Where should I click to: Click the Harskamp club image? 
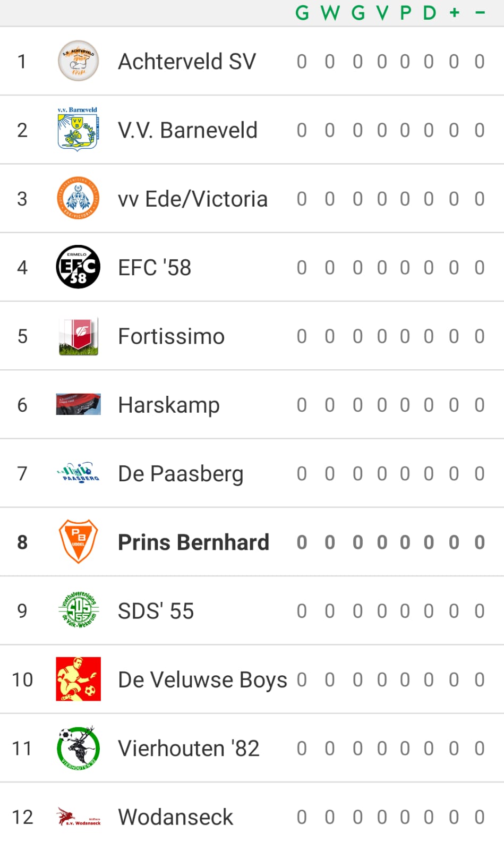tap(78, 404)
